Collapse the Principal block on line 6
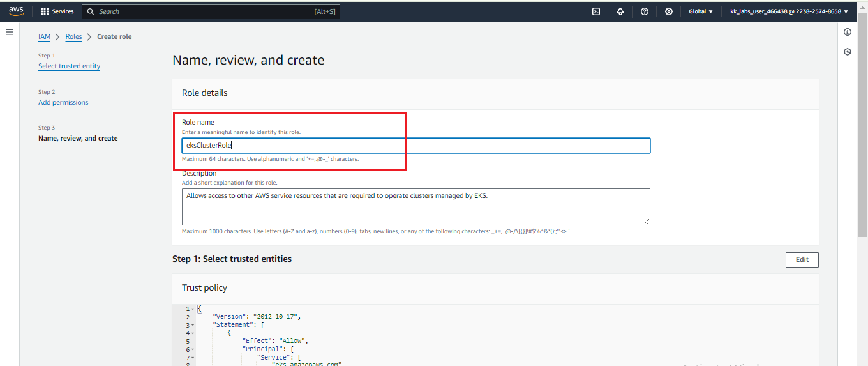The width and height of the screenshot is (868, 366). click(193, 349)
